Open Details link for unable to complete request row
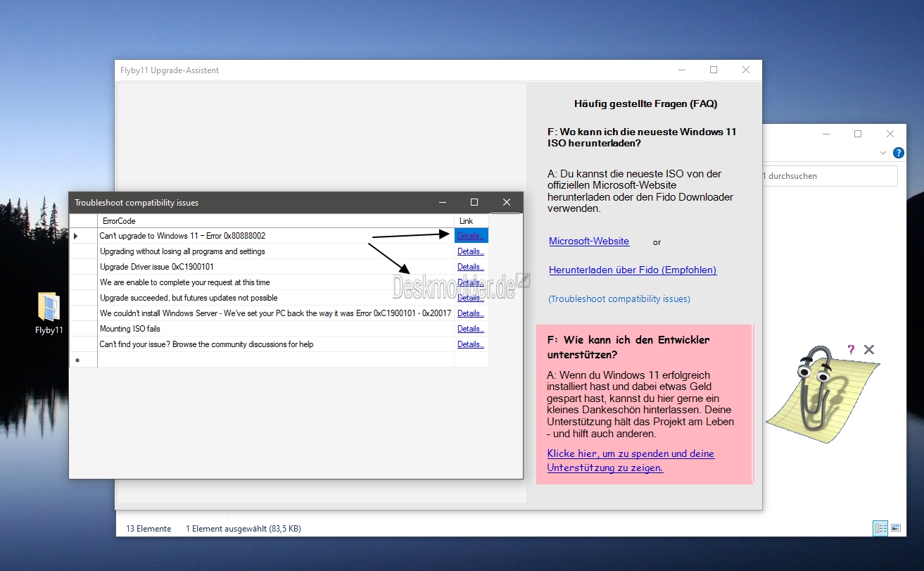 470,282
